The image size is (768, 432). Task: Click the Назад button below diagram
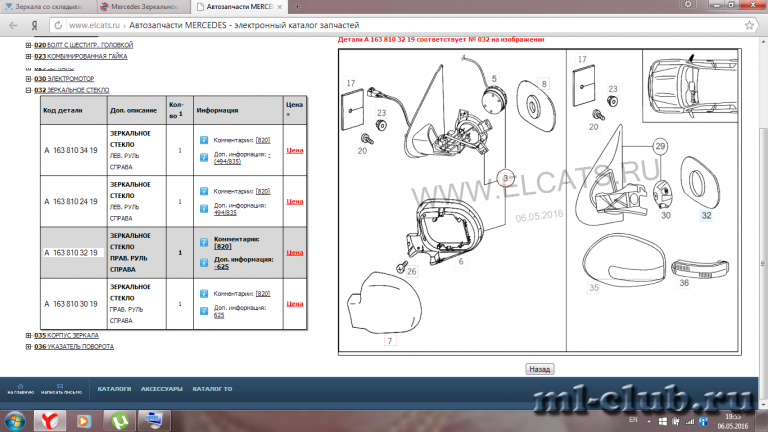(x=539, y=369)
